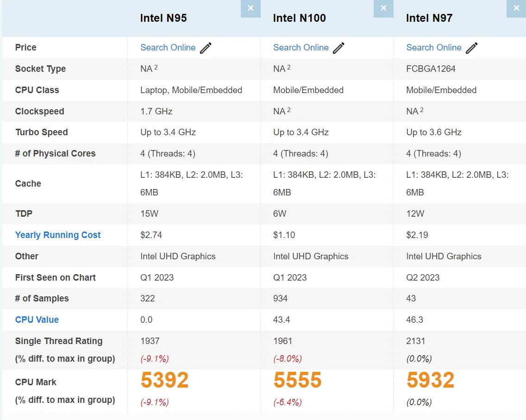Search Online for Intel N95 price
The image size is (526, 420).
click(168, 47)
